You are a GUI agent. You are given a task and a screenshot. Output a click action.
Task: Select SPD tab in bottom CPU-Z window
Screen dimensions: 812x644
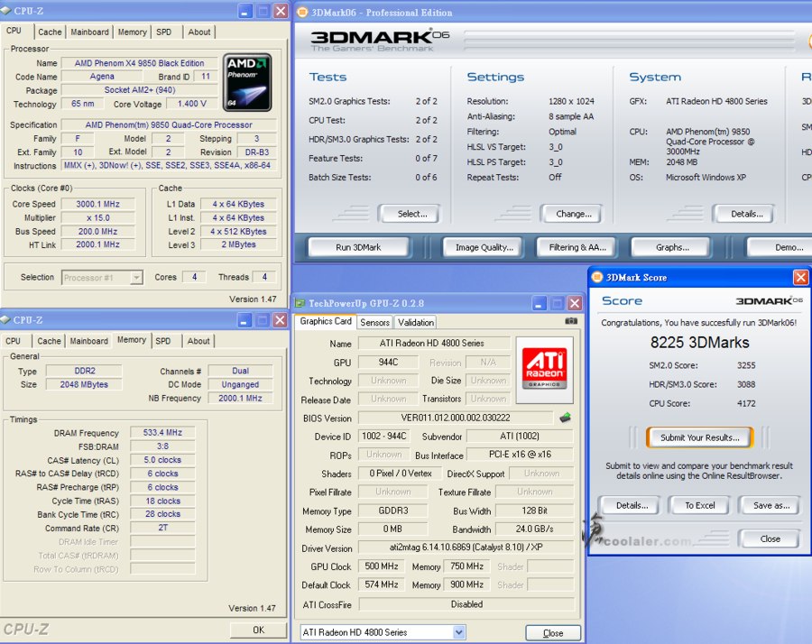coord(163,341)
